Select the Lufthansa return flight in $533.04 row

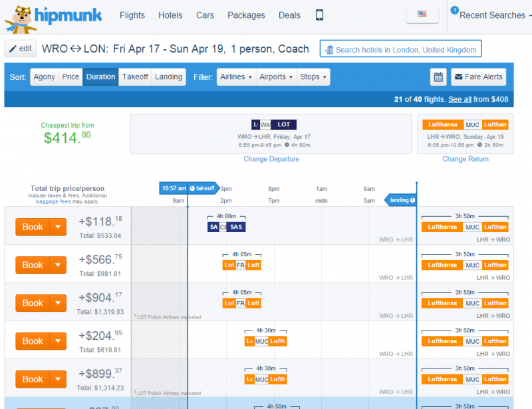[465, 227]
